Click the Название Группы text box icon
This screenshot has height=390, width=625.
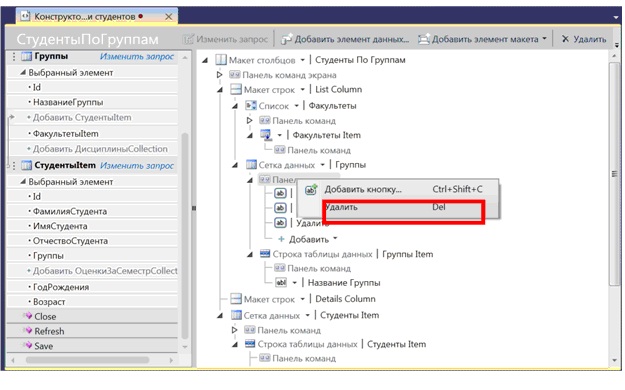[281, 282]
